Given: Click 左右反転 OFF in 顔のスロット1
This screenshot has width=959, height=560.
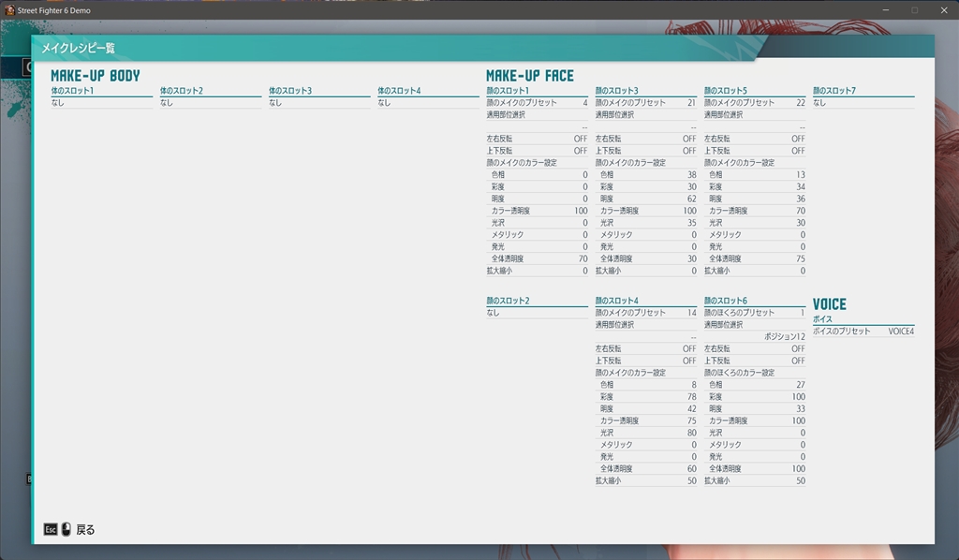Looking at the screenshot, I should [537, 139].
